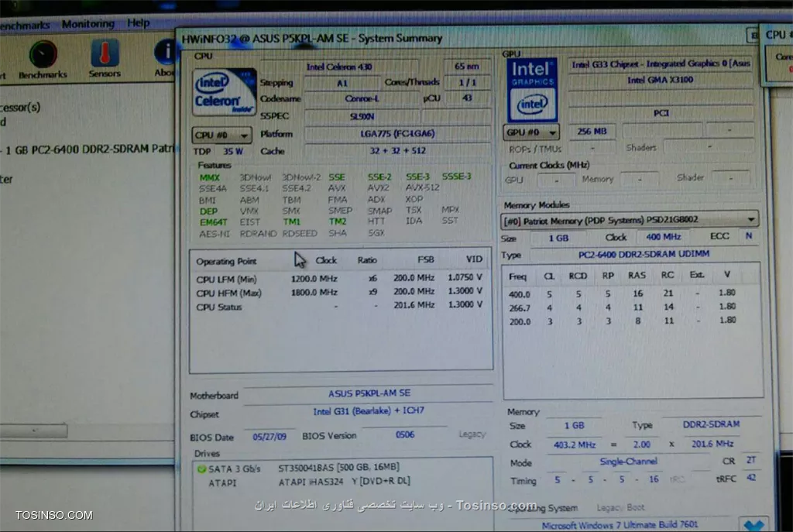Click the About info icon

164,52
